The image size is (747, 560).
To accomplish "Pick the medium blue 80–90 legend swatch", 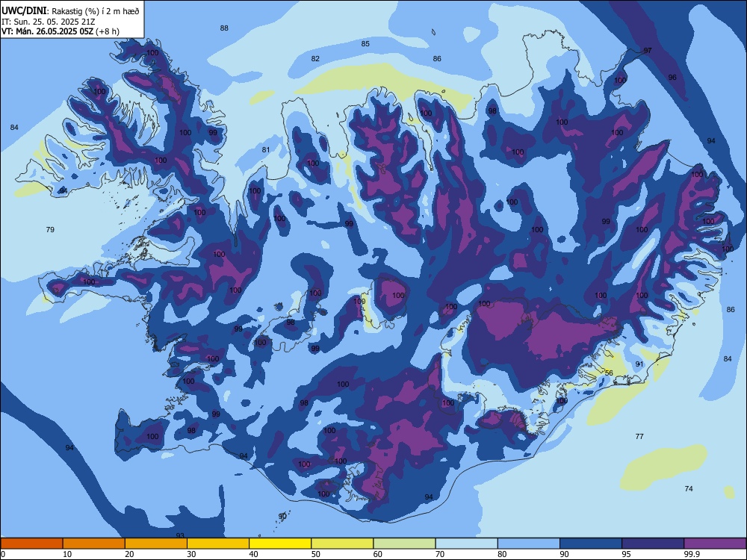I will click(529, 544).
